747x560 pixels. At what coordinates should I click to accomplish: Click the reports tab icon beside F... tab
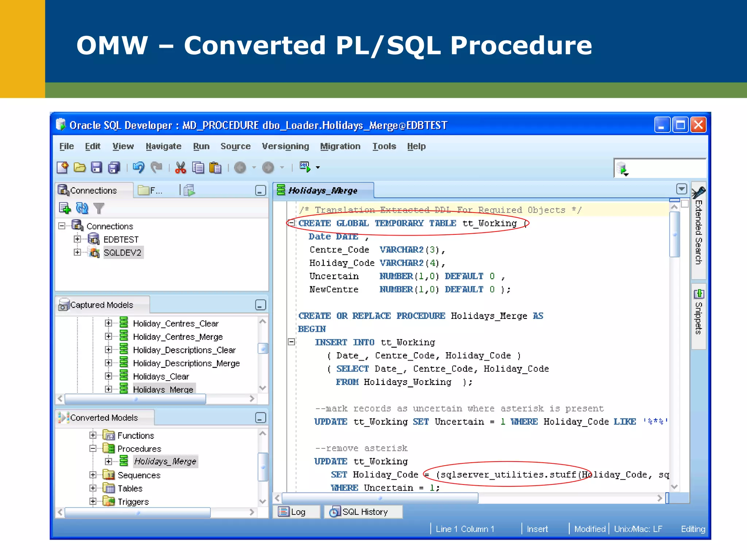[189, 190]
